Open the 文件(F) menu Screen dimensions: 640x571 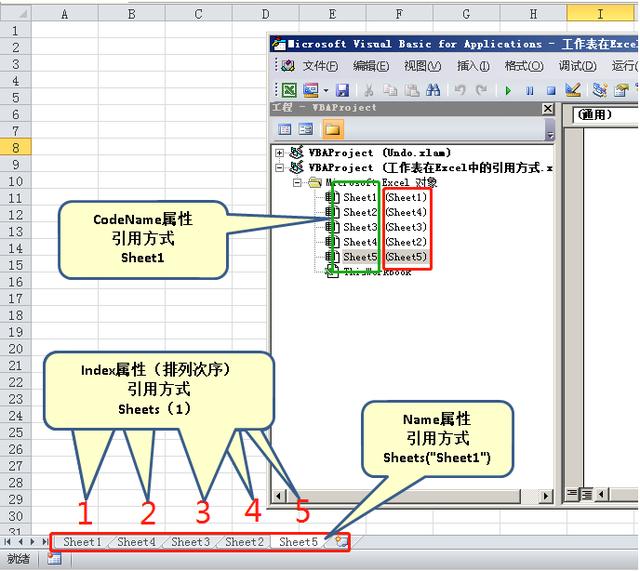tap(320, 66)
